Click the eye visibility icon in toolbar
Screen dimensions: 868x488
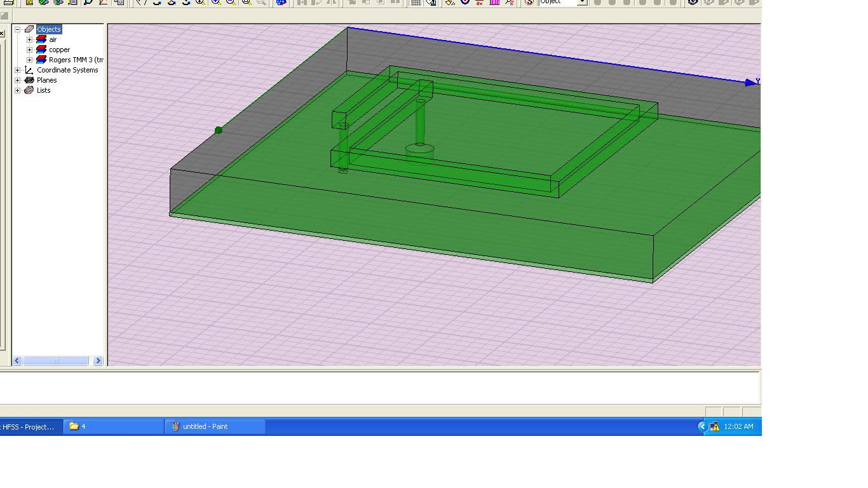point(693,2)
